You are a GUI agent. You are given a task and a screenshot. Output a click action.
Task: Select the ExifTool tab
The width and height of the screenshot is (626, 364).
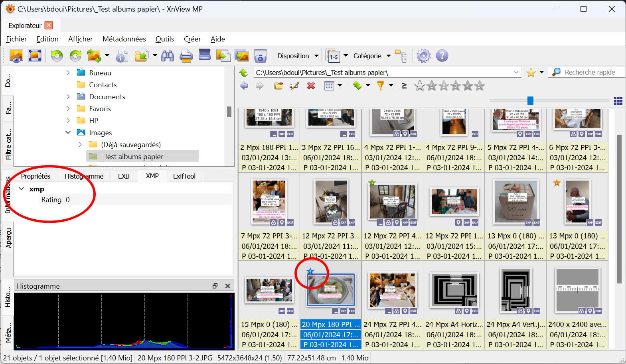click(184, 176)
